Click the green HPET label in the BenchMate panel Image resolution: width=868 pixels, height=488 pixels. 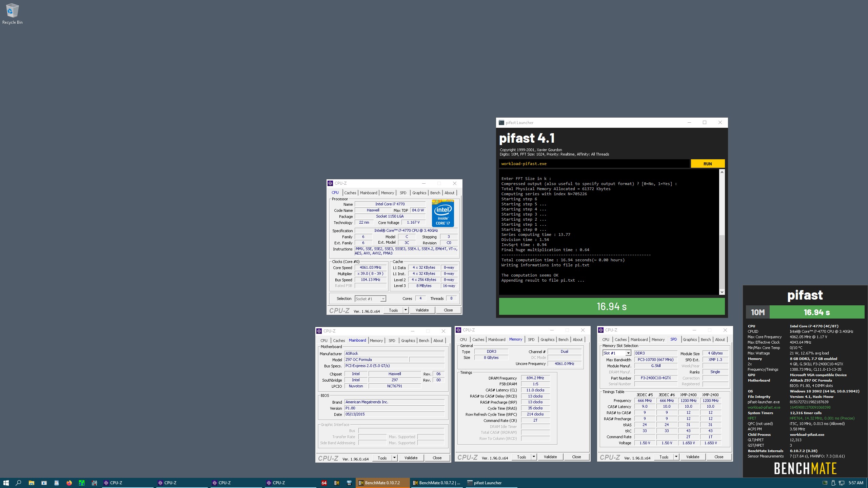752,418
